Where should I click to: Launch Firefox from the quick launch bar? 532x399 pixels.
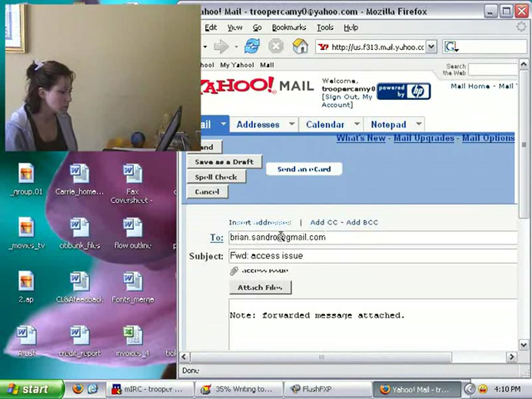click(x=78, y=389)
